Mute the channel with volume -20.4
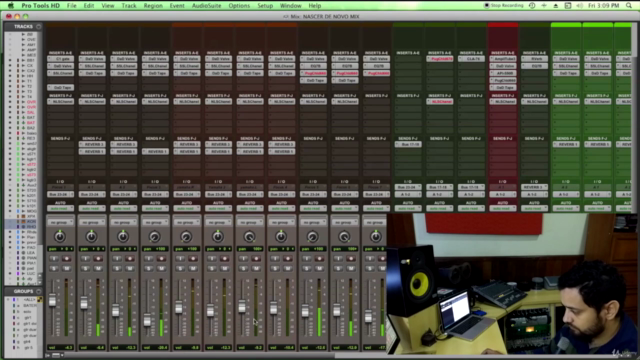 pyautogui.click(x=161, y=268)
